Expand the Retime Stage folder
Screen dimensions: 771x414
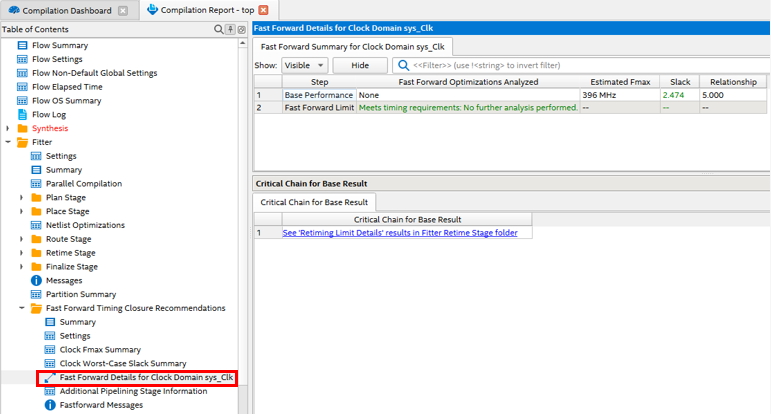[x=22, y=253]
